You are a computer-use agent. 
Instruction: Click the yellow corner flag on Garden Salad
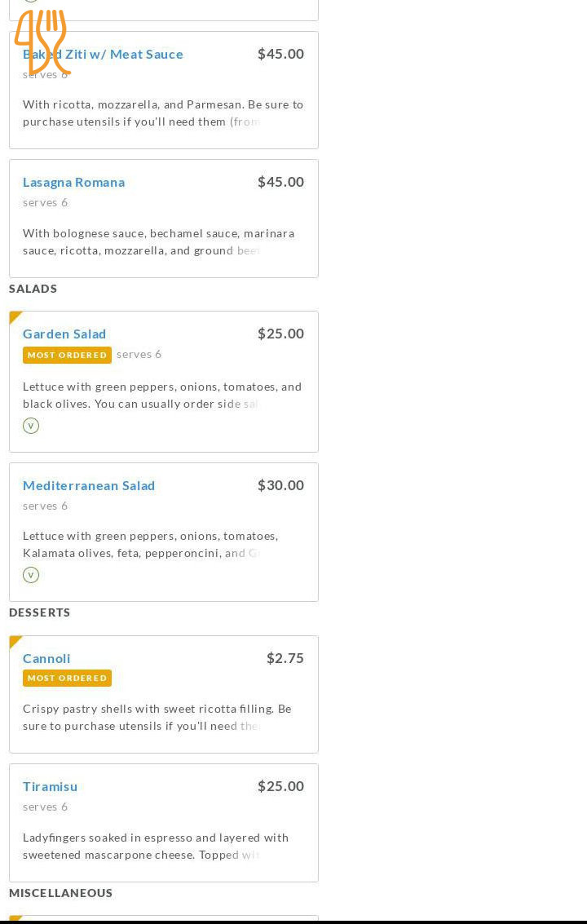(15, 316)
